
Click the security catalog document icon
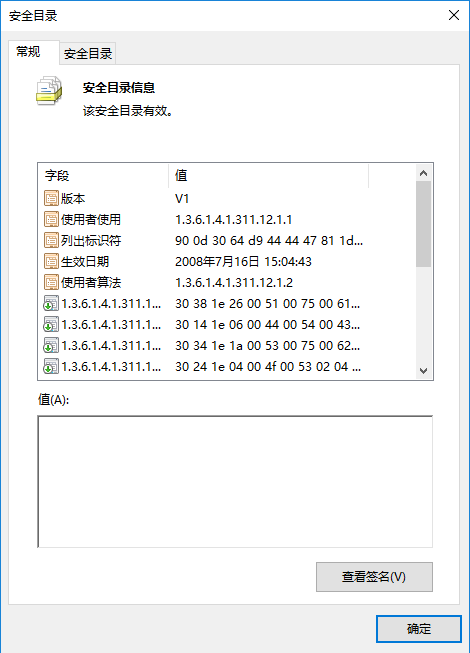point(49,90)
